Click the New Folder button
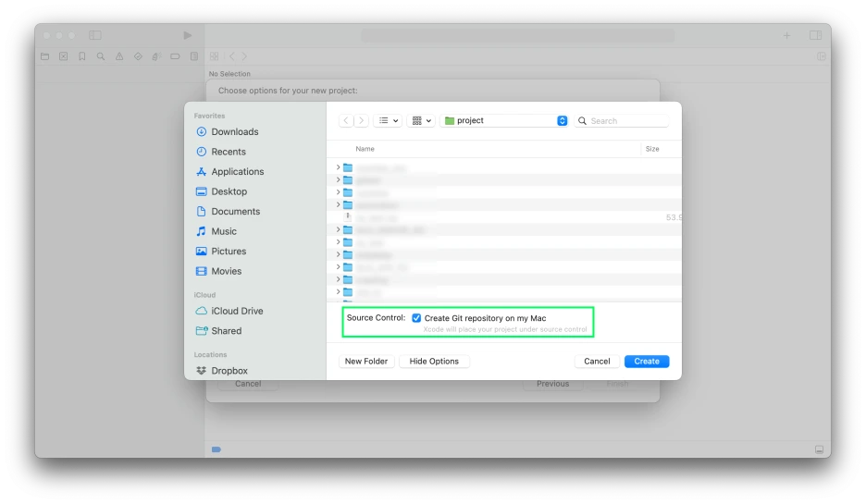Image resolution: width=866 pixels, height=504 pixels. pyautogui.click(x=366, y=361)
